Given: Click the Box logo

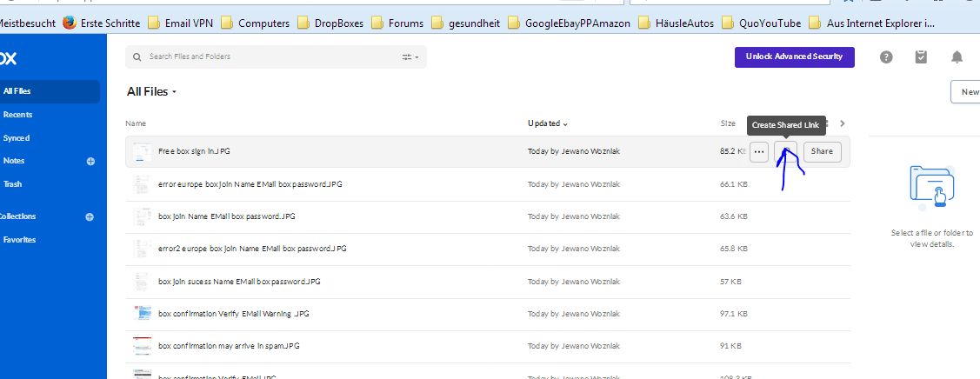Looking at the screenshot, I should [x=8, y=58].
